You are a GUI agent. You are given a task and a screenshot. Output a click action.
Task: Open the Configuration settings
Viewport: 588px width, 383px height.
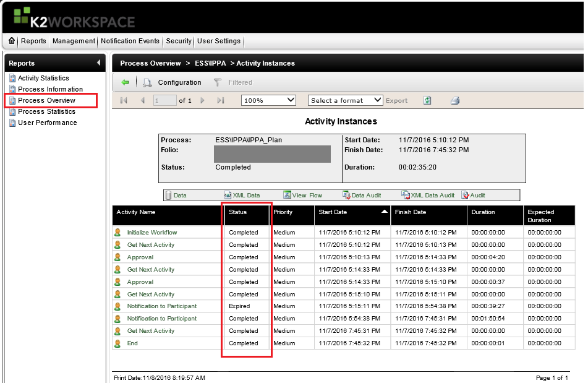click(179, 82)
